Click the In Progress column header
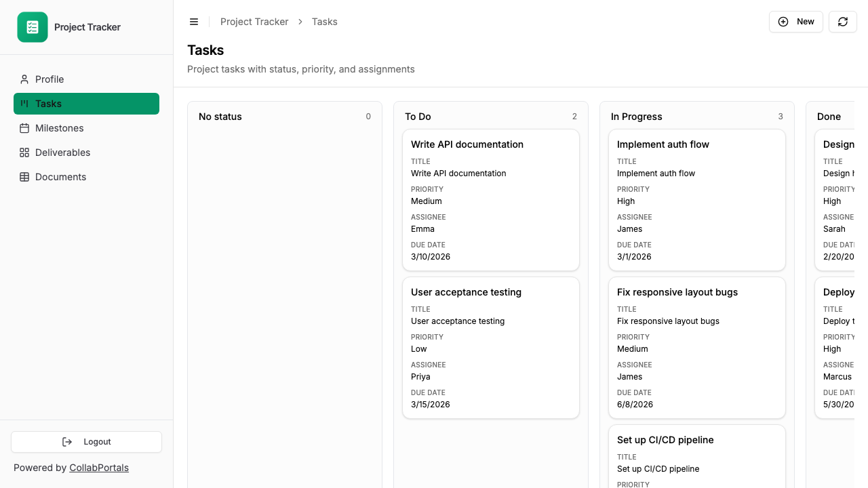The image size is (868, 488). [x=637, y=117]
